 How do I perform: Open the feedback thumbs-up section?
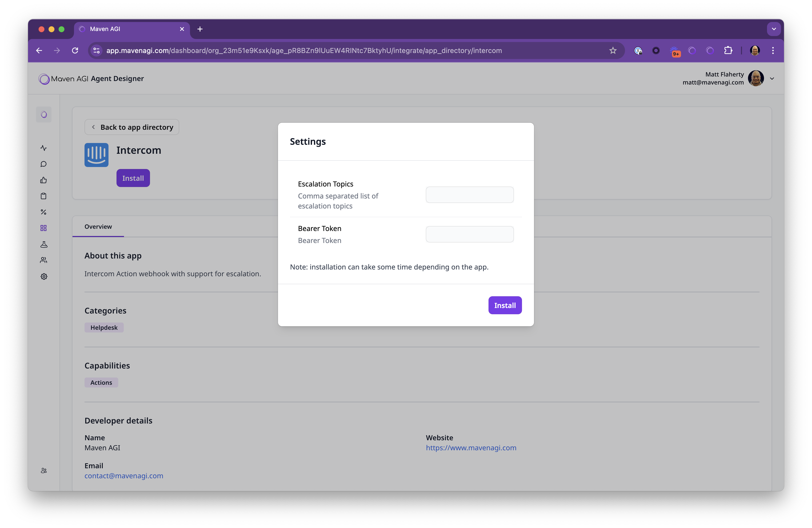pyautogui.click(x=44, y=180)
